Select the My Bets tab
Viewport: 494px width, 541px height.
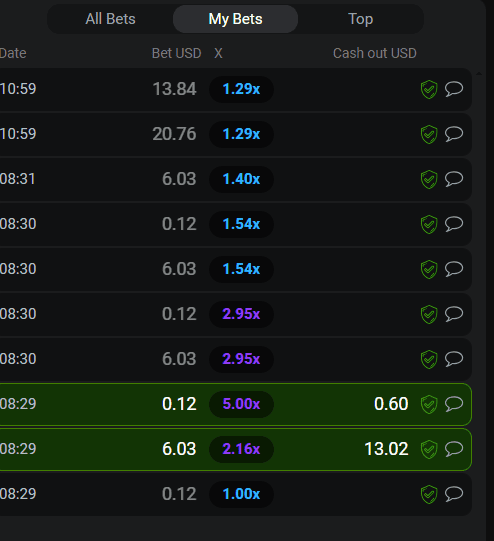235,19
